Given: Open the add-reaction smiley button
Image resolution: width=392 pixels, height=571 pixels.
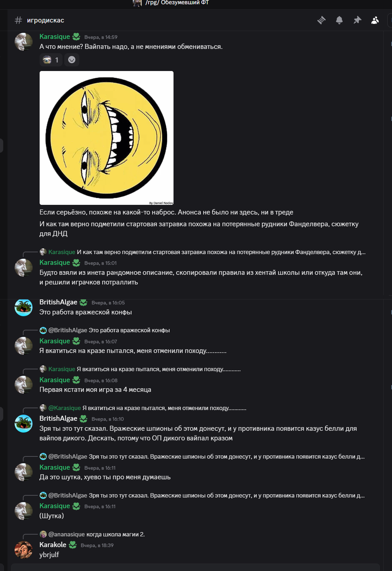Looking at the screenshot, I should [x=72, y=60].
